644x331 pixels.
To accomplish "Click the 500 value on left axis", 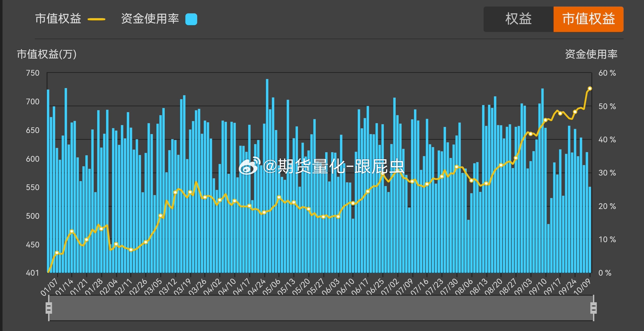I will (33, 216).
